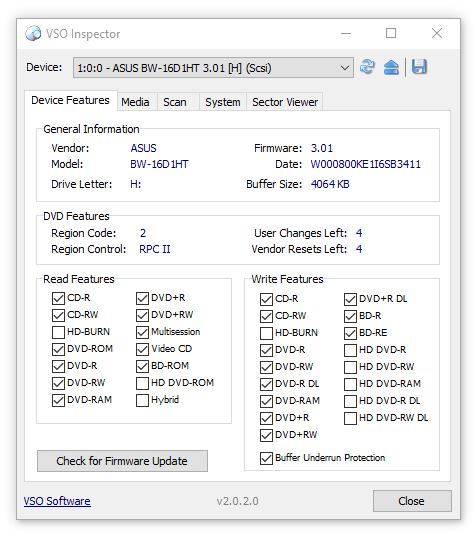
Task: Toggle Write Features DVD-RAM checkbox
Action: pyautogui.click(x=266, y=401)
